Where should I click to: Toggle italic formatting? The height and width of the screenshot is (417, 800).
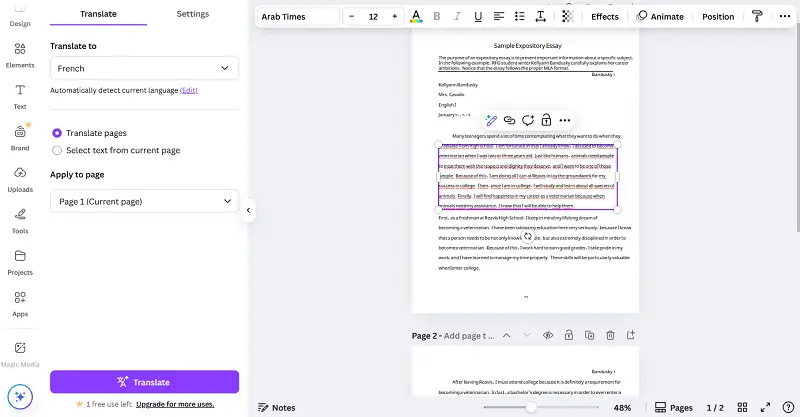(x=457, y=16)
